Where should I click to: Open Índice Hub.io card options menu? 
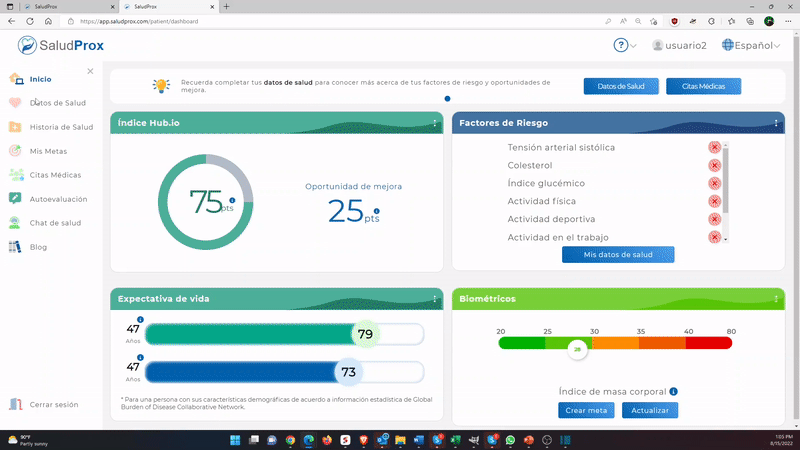[x=435, y=123]
